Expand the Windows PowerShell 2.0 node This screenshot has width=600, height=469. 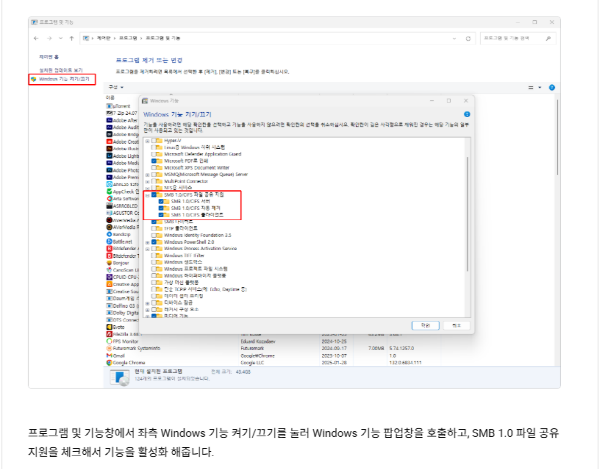pyautogui.click(x=147, y=242)
